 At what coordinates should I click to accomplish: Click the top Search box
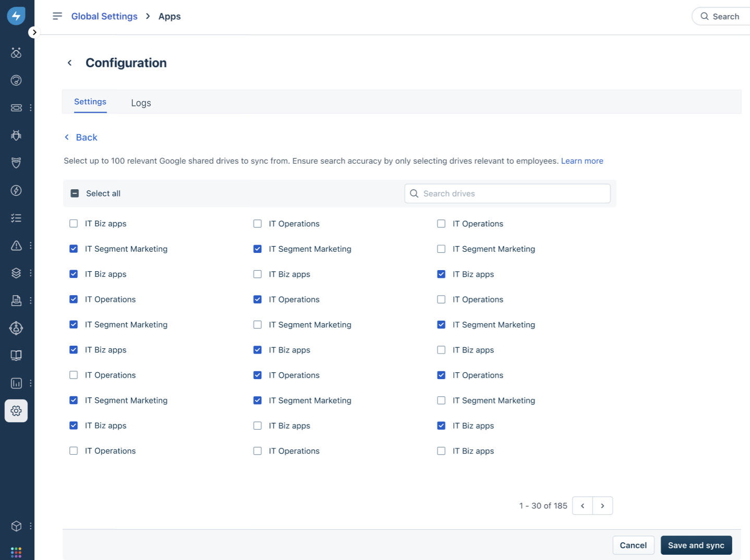[721, 16]
